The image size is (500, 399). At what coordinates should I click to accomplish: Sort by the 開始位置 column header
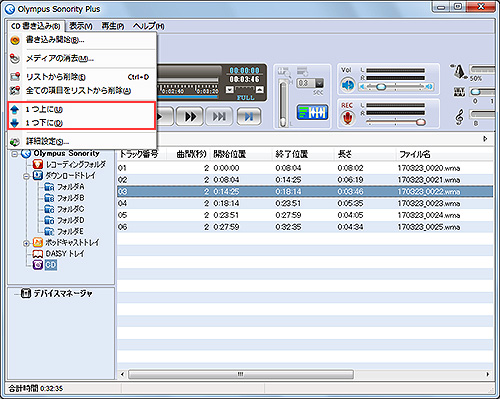(x=241, y=154)
